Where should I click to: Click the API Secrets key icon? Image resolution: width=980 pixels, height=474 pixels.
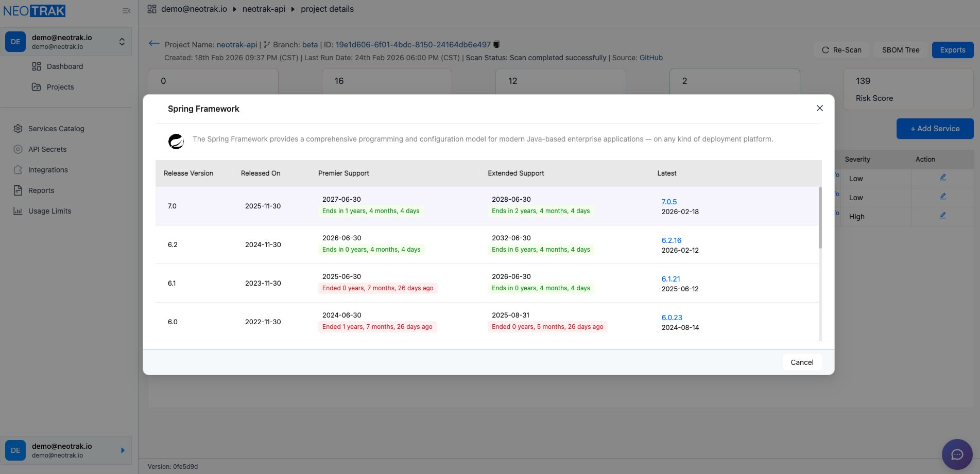click(18, 149)
